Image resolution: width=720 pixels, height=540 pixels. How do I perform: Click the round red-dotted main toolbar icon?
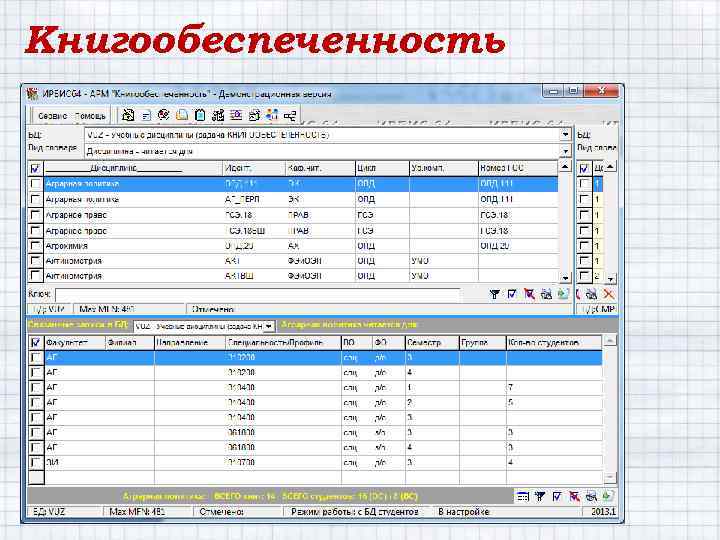click(164, 115)
